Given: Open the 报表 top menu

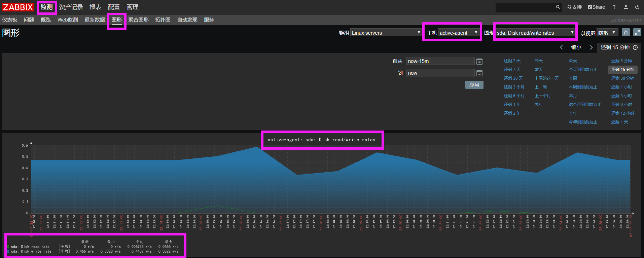Looking at the screenshot, I should [96, 7].
